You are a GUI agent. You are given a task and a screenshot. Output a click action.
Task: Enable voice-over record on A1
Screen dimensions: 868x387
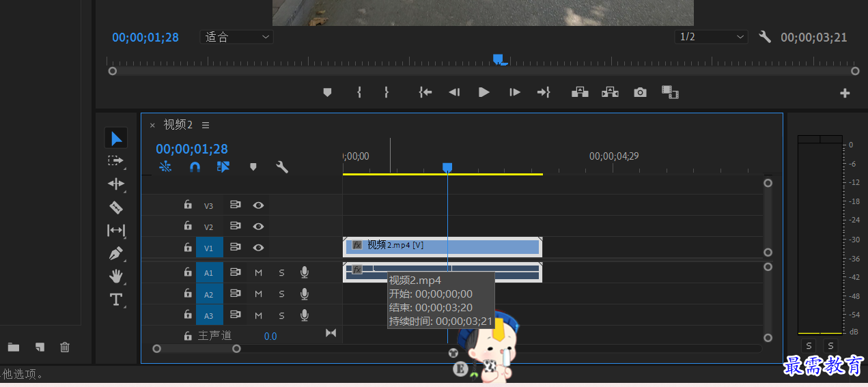click(305, 273)
